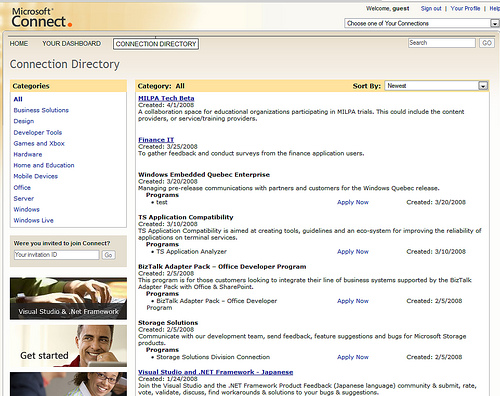Click the Categories panel header
The image size is (500, 396).
click(x=68, y=86)
